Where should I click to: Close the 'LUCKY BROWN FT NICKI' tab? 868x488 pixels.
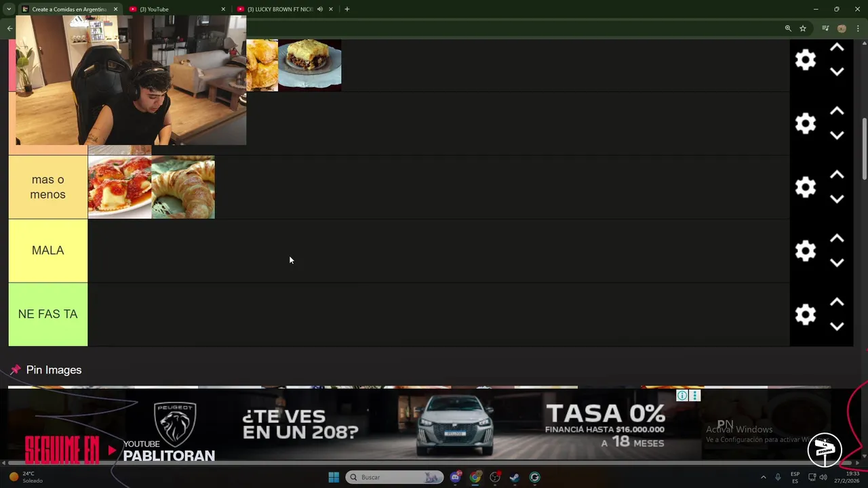[x=331, y=9]
